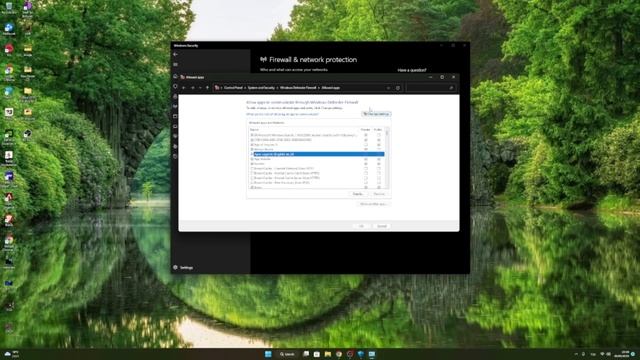This screenshot has height=360, width=640.
Task: Open the Recycle Bin desktop icon
Action: point(9,7)
